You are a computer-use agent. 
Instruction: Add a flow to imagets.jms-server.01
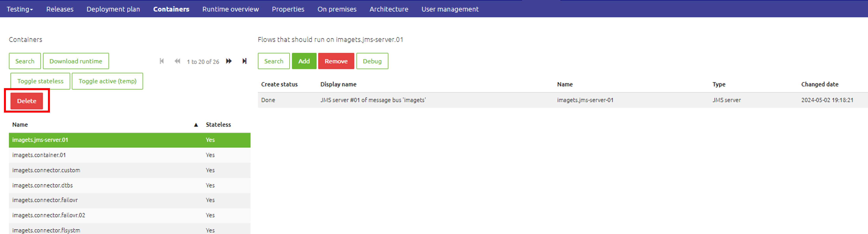[304, 61]
